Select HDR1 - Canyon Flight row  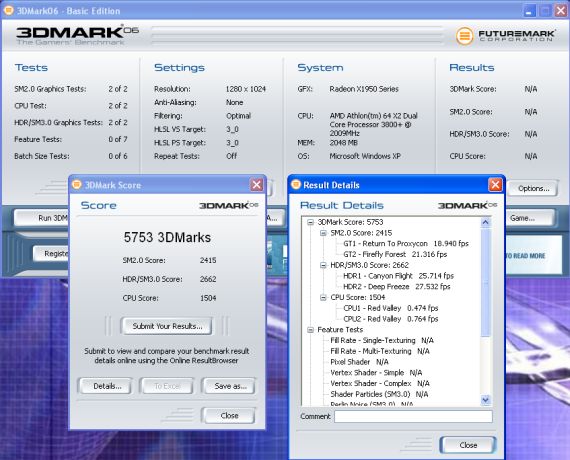pos(398,276)
